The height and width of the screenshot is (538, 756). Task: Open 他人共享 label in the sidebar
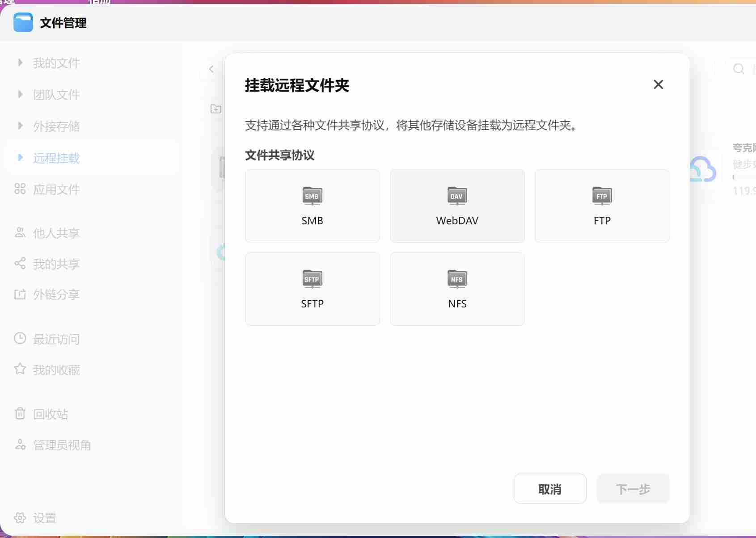click(56, 233)
